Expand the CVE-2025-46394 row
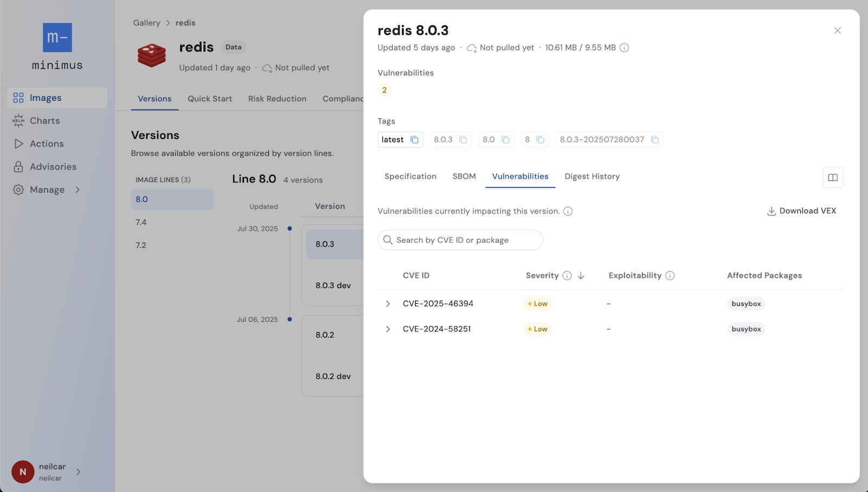This screenshot has height=492, width=868. (x=388, y=304)
